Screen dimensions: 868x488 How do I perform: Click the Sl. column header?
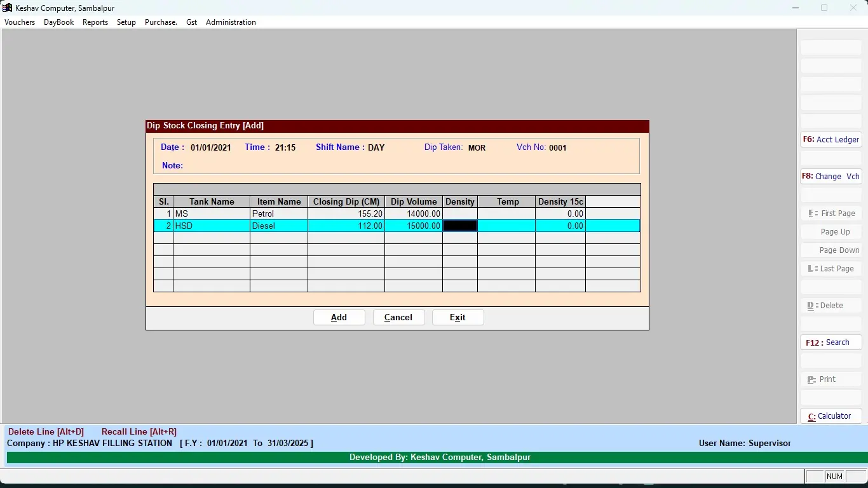click(163, 201)
